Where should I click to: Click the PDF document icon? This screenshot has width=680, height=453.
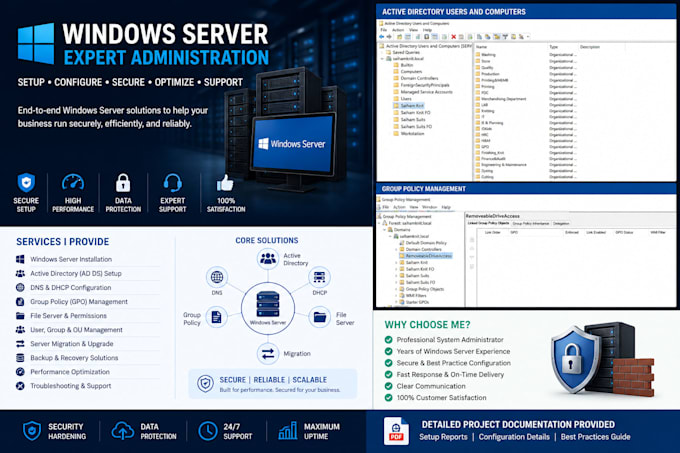pyautogui.click(x=396, y=431)
